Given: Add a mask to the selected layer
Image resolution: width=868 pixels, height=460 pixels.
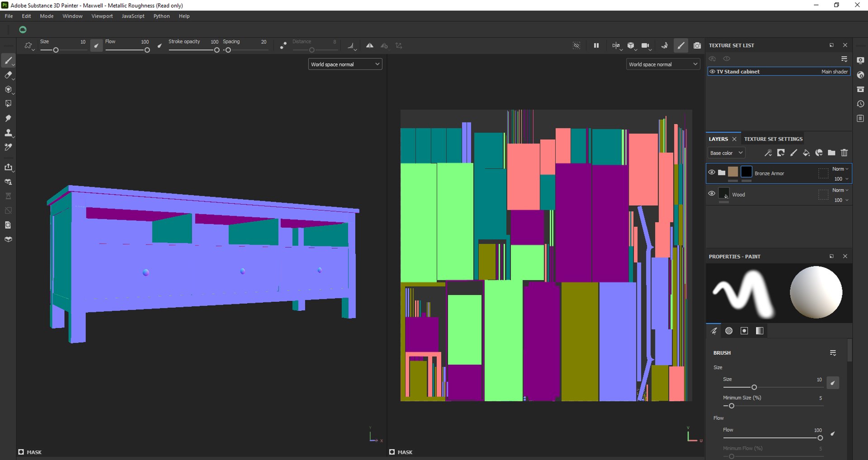Looking at the screenshot, I should click(x=781, y=153).
